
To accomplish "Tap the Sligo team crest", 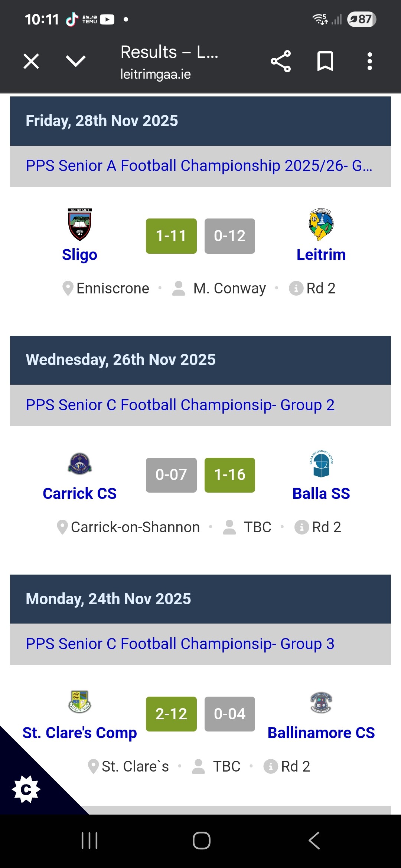I will [80, 224].
